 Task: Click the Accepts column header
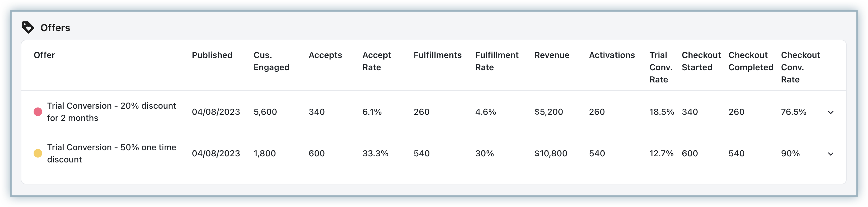click(x=325, y=55)
